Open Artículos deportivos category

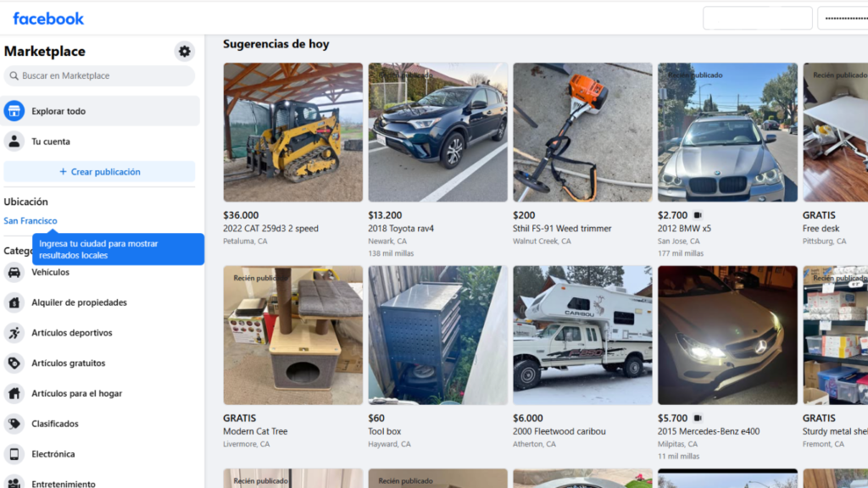click(100, 332)
